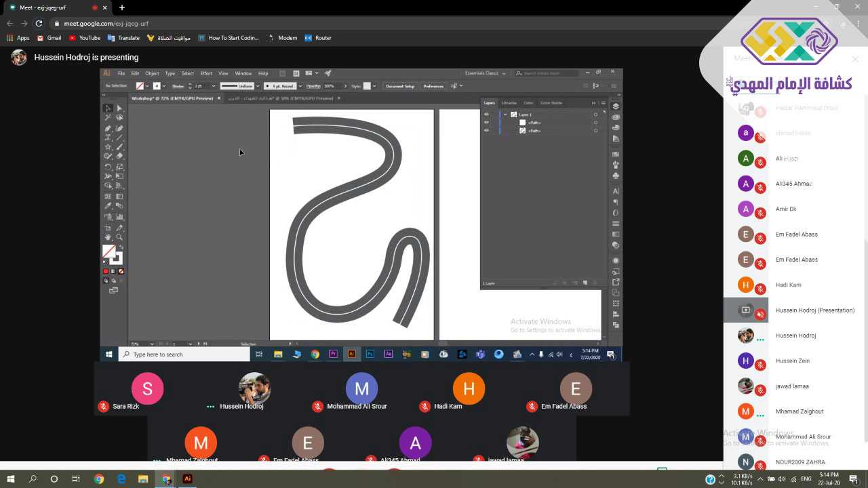868x488 pixels.
Task: Click the Document Setup button
Action: (399, 86)
